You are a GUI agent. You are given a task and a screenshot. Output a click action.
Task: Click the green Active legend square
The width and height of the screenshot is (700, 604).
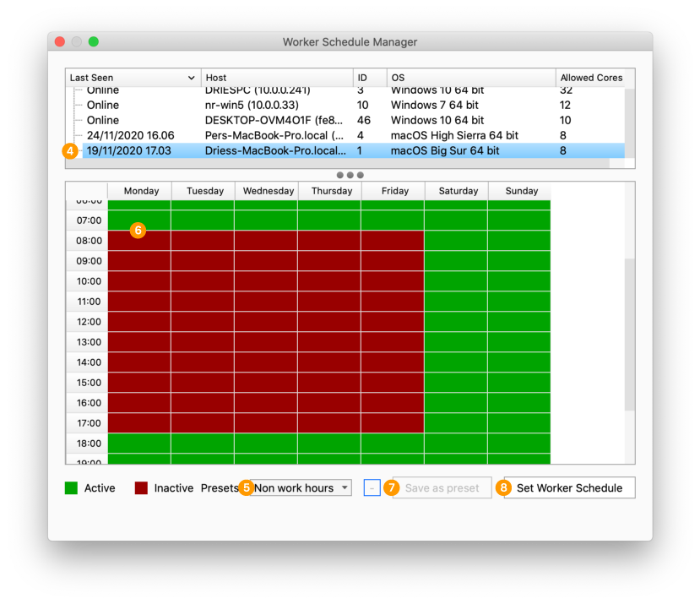(x=71, y=487)
